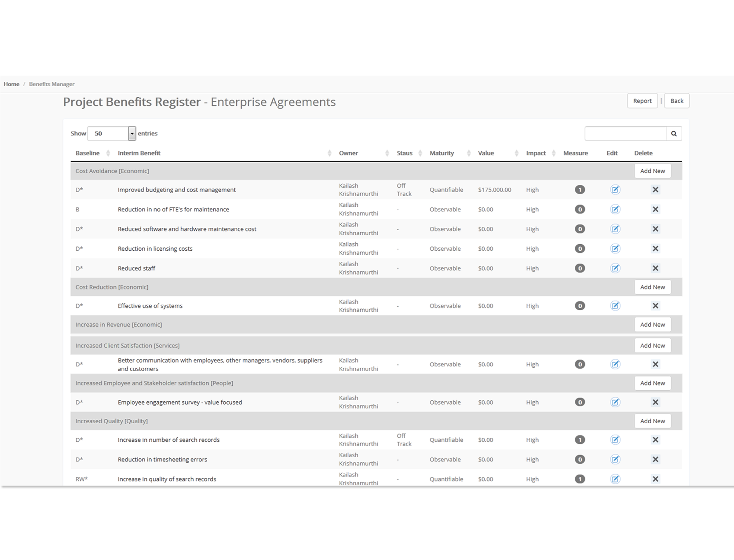Screen dimensions: 734x560
Task: Click the Back button
Action: point(676,101)
